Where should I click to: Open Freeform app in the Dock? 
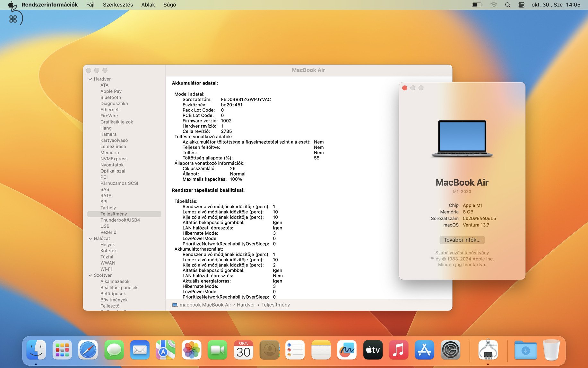(x=347, y=350)
